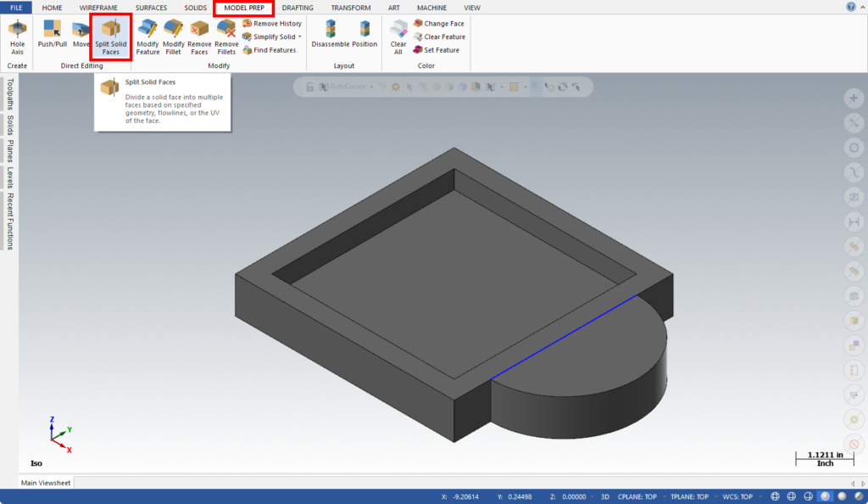The image size is (868, 504).
Task: Click Remove History in Modify group
Action: (272, 23)
